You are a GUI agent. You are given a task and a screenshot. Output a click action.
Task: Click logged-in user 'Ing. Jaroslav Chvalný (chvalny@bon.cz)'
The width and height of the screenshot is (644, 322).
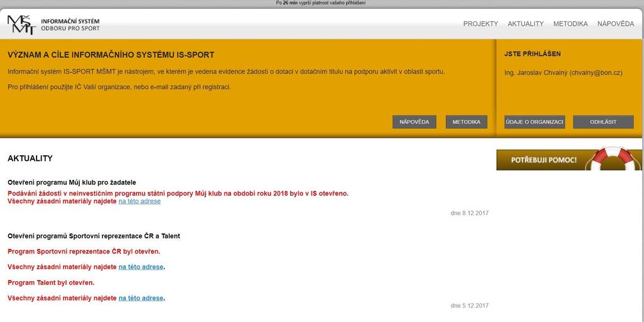563,73
